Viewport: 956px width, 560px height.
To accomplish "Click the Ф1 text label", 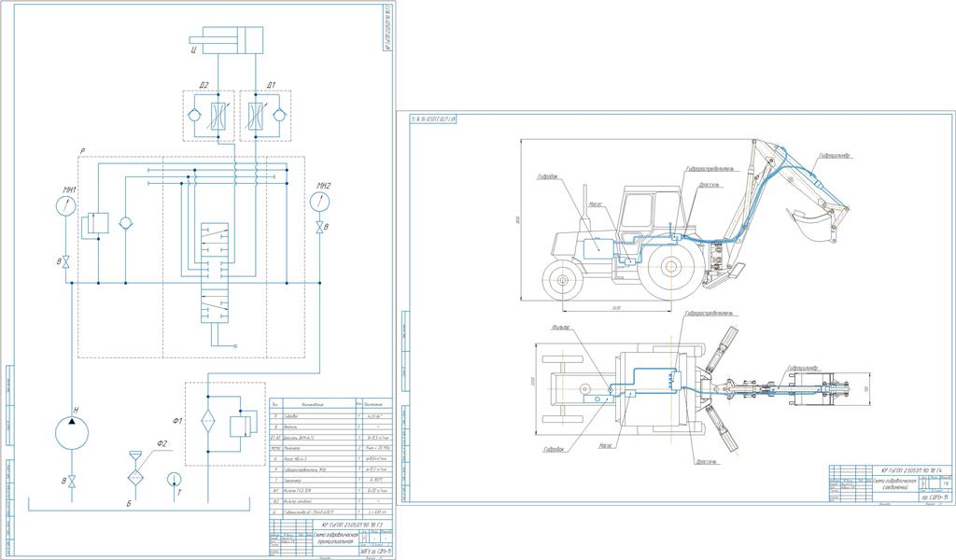I will coord(178,421).
